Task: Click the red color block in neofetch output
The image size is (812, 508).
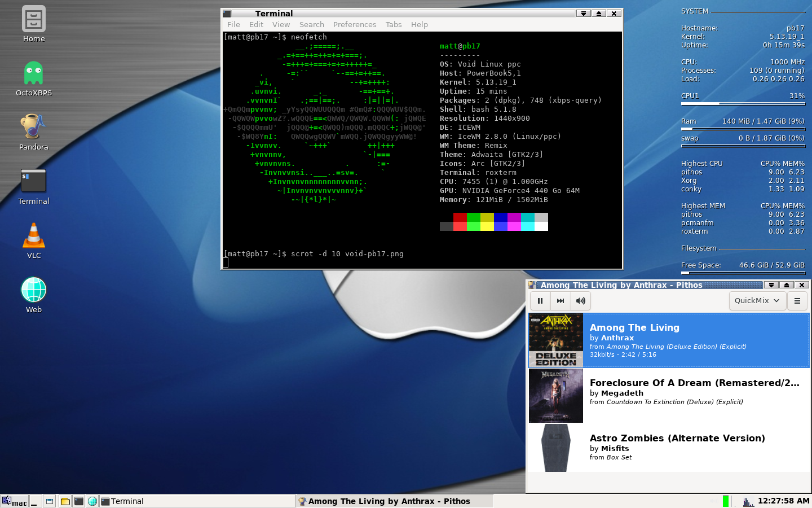Action: 460,217
